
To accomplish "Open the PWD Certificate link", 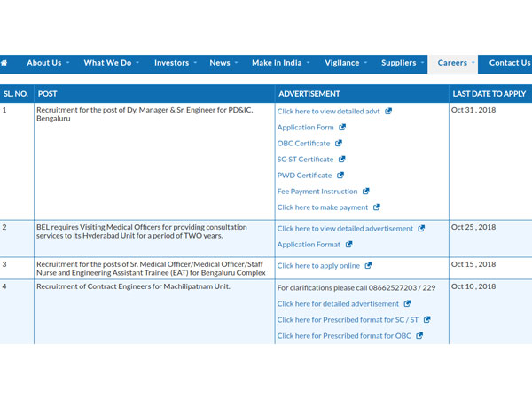I will 304,175.
